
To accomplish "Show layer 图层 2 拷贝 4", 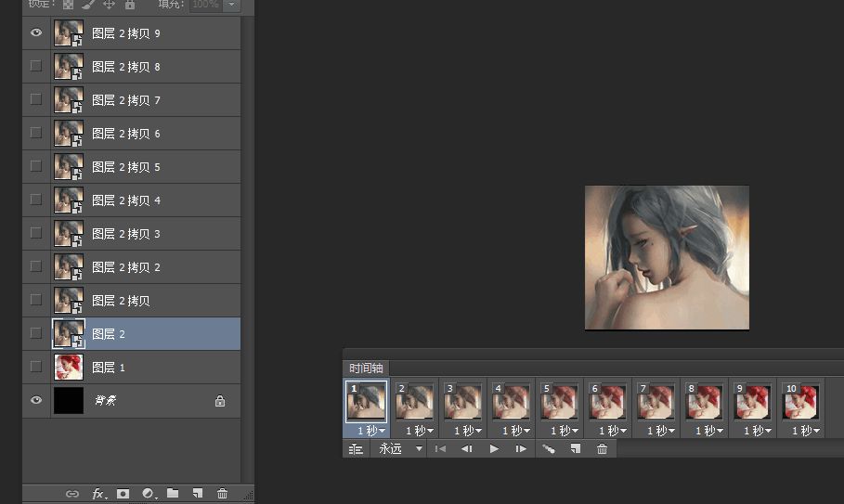I will tap(36, 200).
